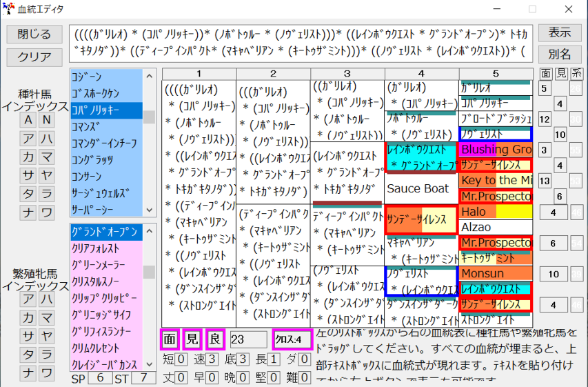Select ヤ in the broodmare (繁殖牝馬) index
Viewport: 588px width, 387px height.
tap(46, 336)
